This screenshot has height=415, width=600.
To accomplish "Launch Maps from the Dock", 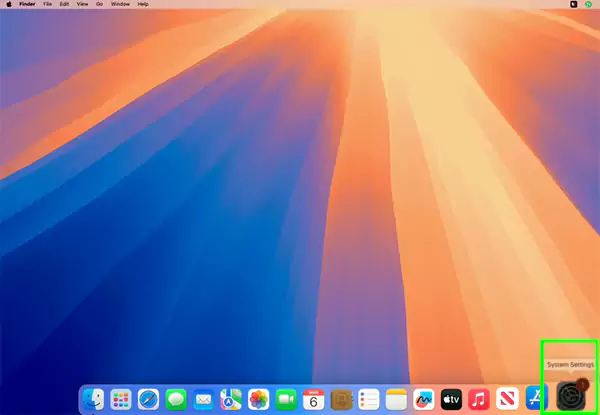I will click(231, 399).
